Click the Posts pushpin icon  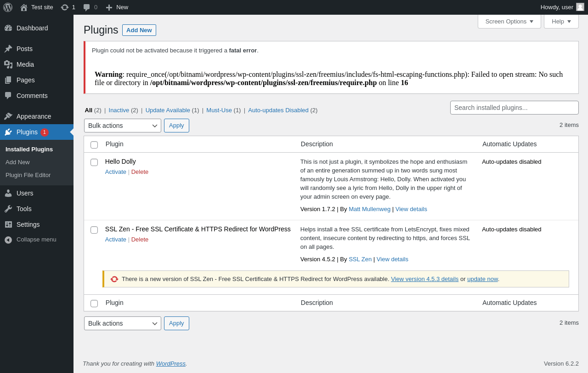click(8, 49)
